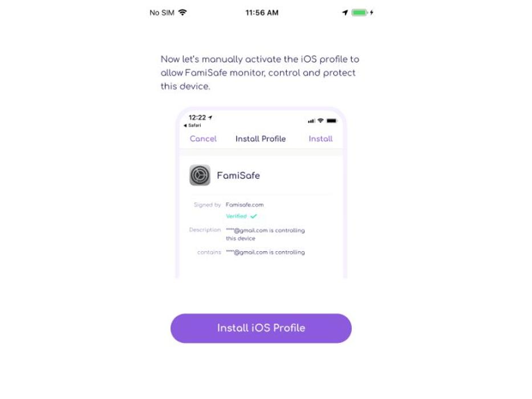This screenshot has height=399, width=532.
Task: Click the back-to-Safari arrow in mockup
Action: click(185, 126)
